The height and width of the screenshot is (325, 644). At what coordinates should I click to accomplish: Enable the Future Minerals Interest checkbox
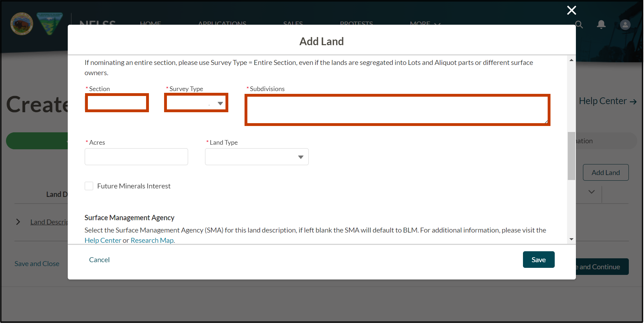coord(89,186)
